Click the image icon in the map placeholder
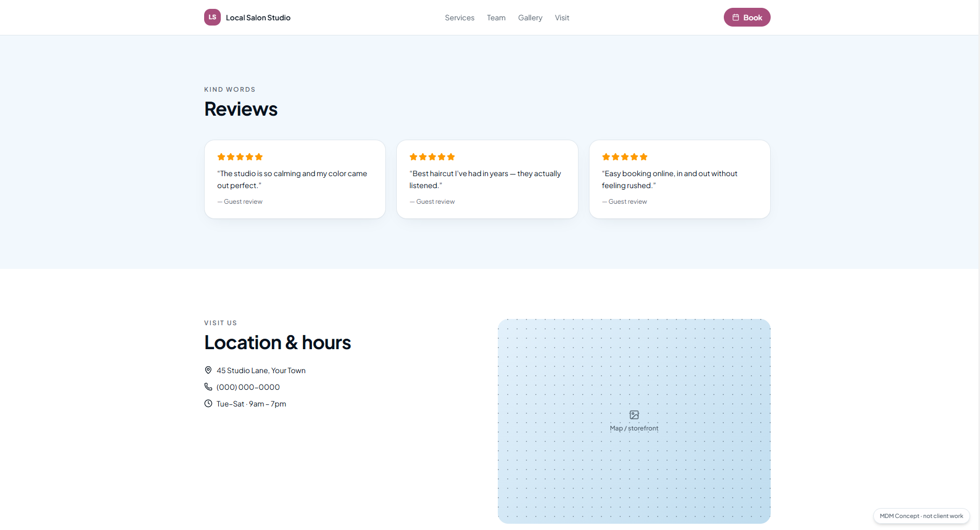980x530 pixels. point(634,415)
